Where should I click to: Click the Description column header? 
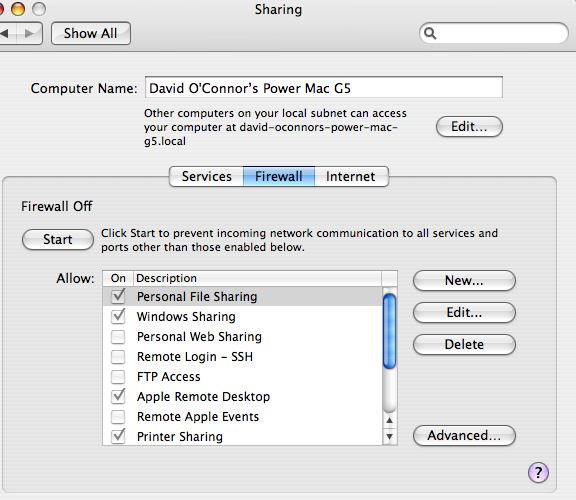point(258,278)
